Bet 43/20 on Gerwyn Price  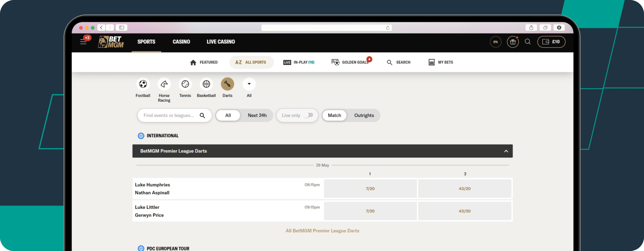pos(465,211)
